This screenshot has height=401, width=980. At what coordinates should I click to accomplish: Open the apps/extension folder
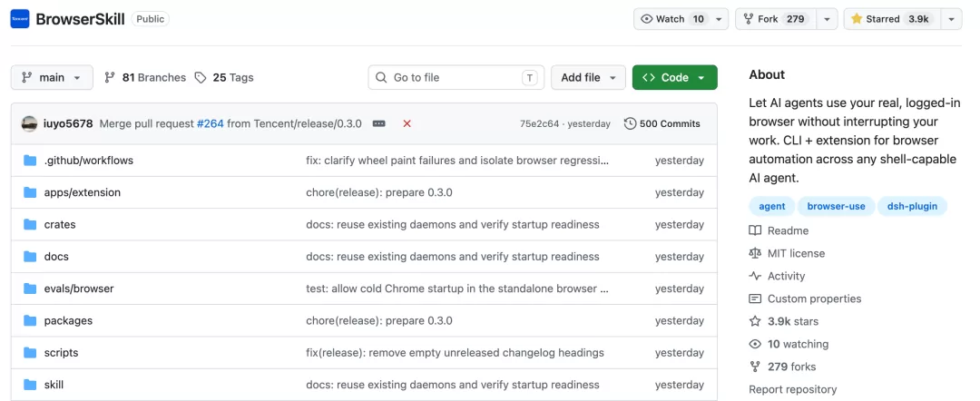[x=83, y=192]
